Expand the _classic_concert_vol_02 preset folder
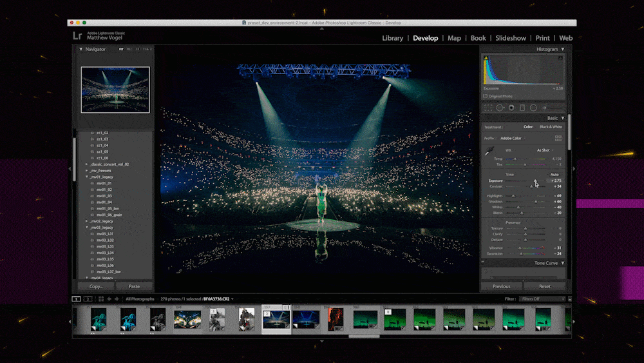Viewport: 644px width, 363px height. pos(87,164)
